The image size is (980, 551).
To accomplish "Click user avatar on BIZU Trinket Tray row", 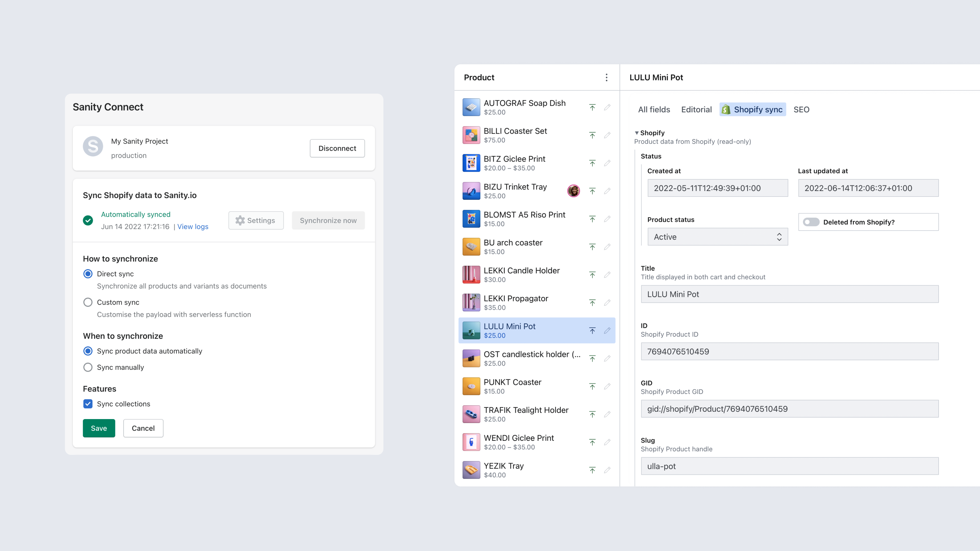I will pos(574,191).
